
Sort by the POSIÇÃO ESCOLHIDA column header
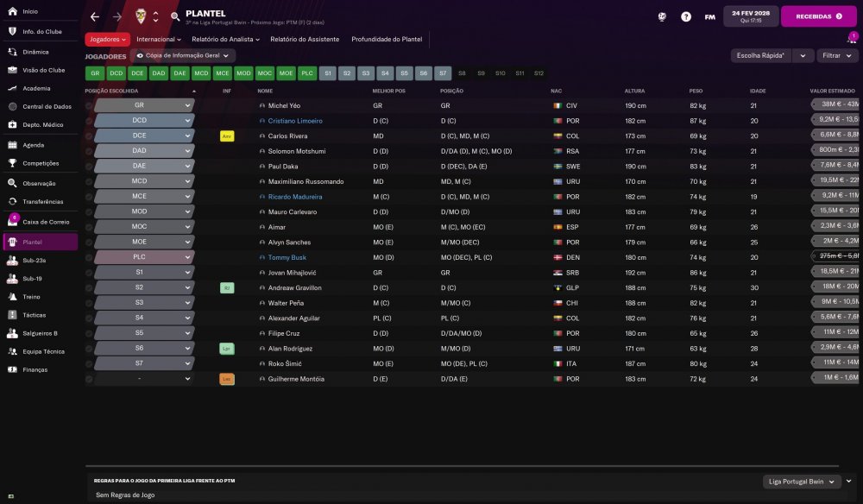tap(111, 91)
